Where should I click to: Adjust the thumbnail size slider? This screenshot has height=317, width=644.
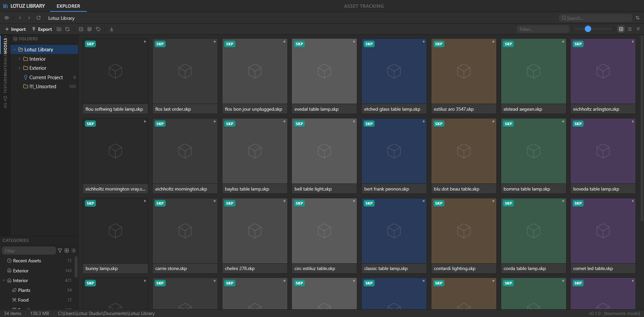(588, 29)
